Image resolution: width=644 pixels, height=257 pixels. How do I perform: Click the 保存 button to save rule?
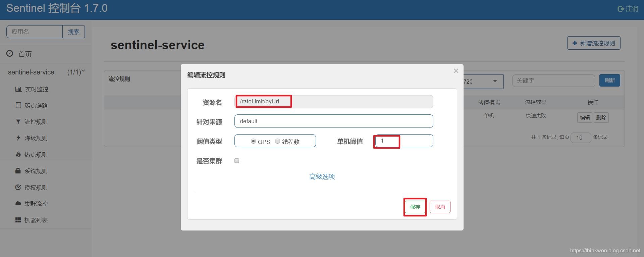415,207
